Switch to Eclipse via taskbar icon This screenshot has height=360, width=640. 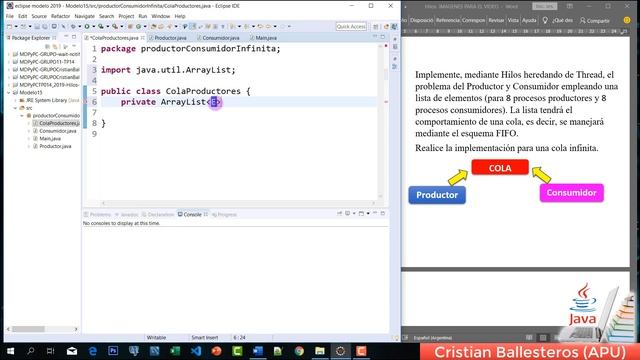point(340,351)
